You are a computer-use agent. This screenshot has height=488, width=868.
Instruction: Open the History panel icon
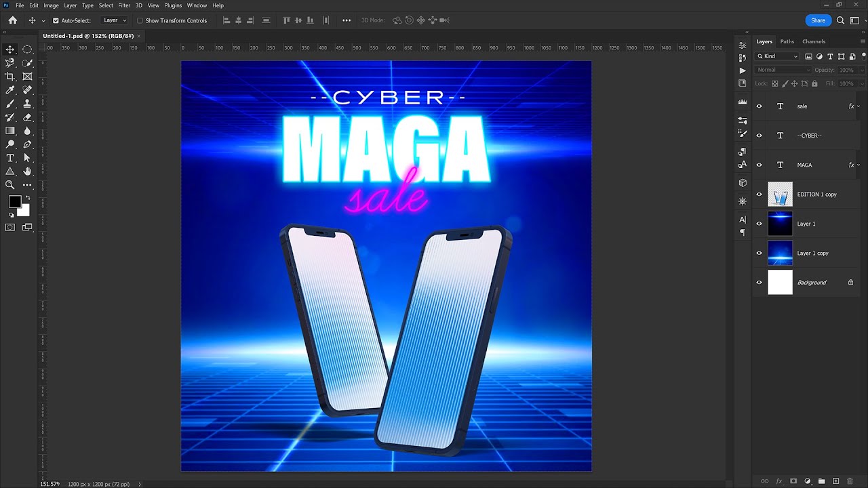coord(743,58)
